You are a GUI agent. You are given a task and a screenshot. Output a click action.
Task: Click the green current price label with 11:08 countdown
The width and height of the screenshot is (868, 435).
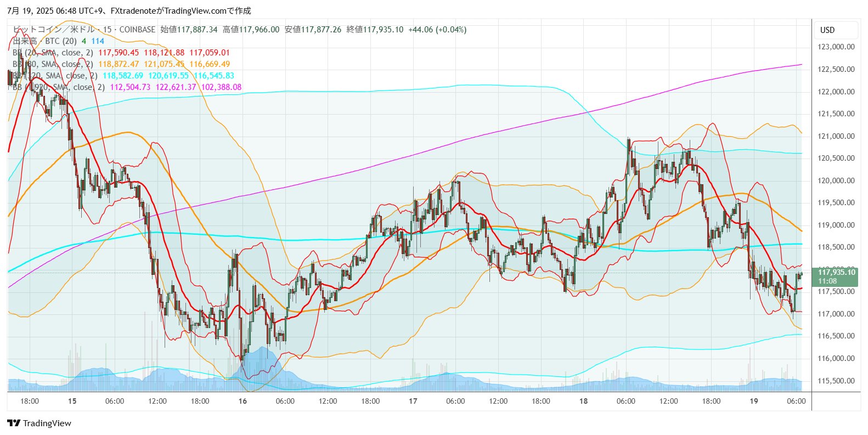pos(835,276)
